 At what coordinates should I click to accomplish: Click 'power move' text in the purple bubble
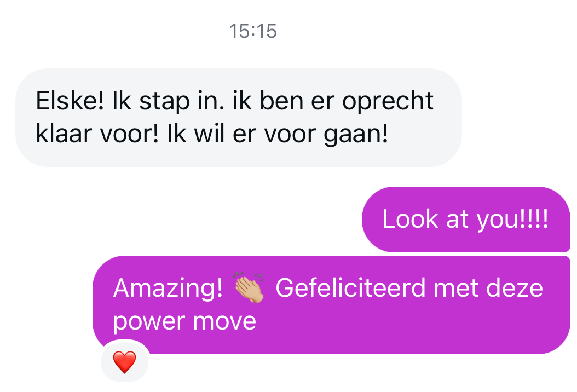pyautogui.click(x=184, y=322)
